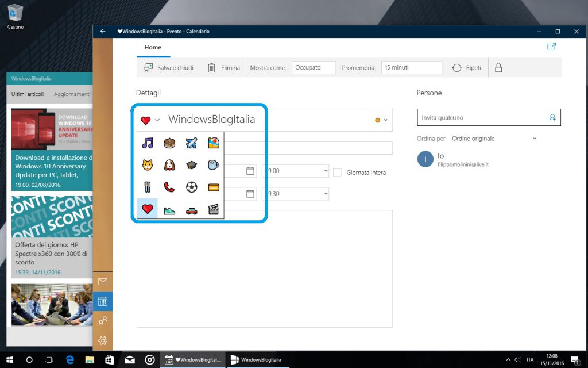The height and width of the screenshot is (368, 588).
Task: Open the Promemoria 15 minuti dropdown
Action: (x=411, y=68)
